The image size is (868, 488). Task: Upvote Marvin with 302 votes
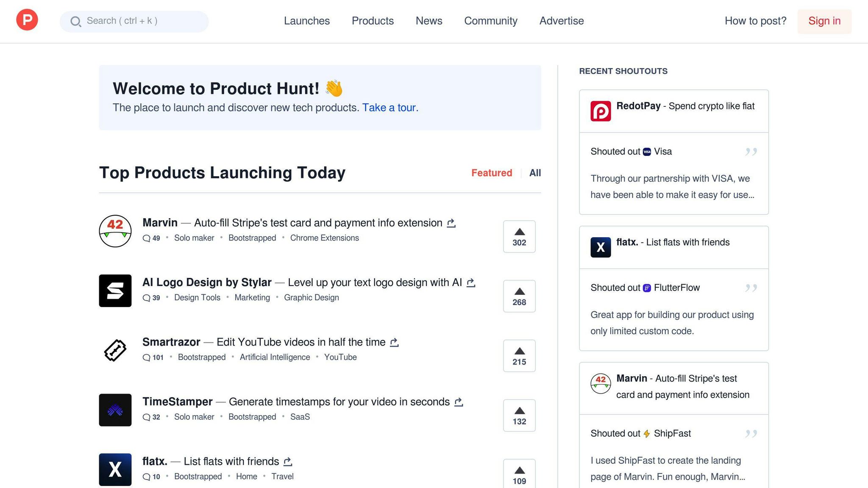pyautogui.click(x=519, y=236)
